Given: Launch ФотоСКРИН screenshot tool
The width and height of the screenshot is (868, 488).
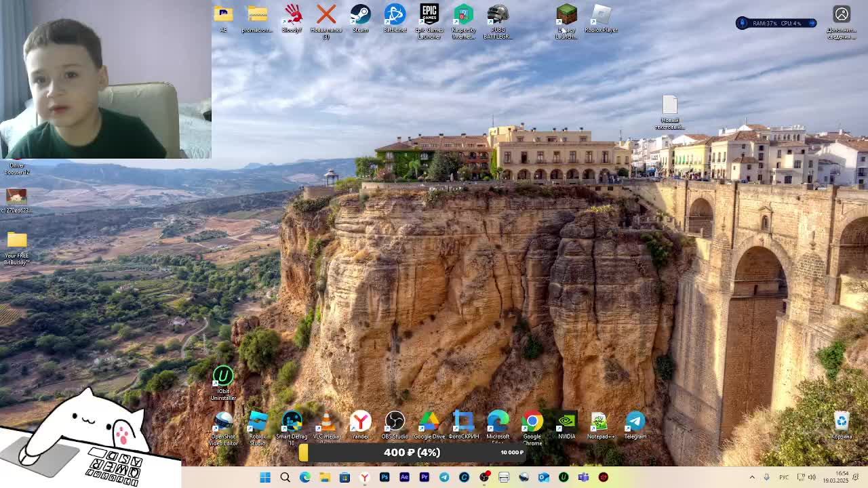Looking at the screenshot, I should pos(464,426).
